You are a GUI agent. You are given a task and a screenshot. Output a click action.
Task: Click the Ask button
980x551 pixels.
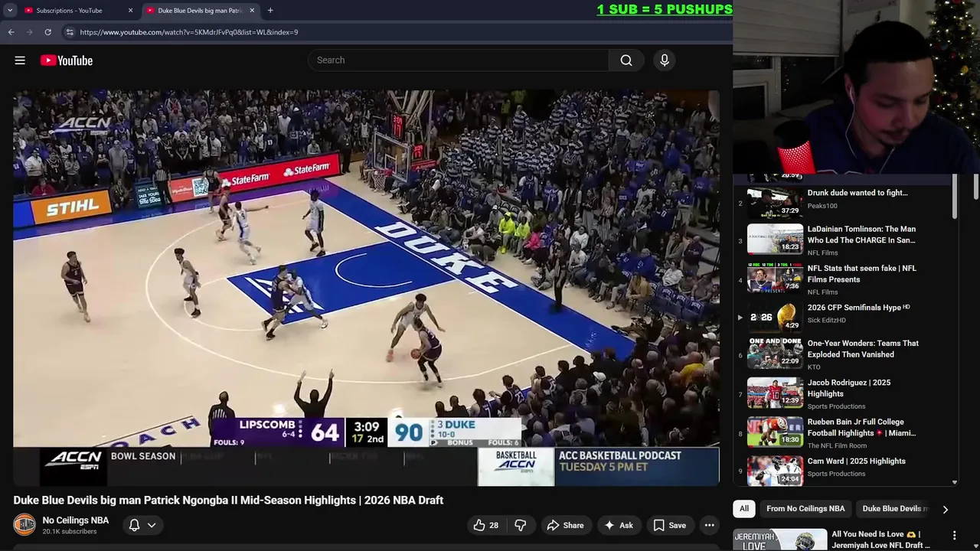(619, 525)
